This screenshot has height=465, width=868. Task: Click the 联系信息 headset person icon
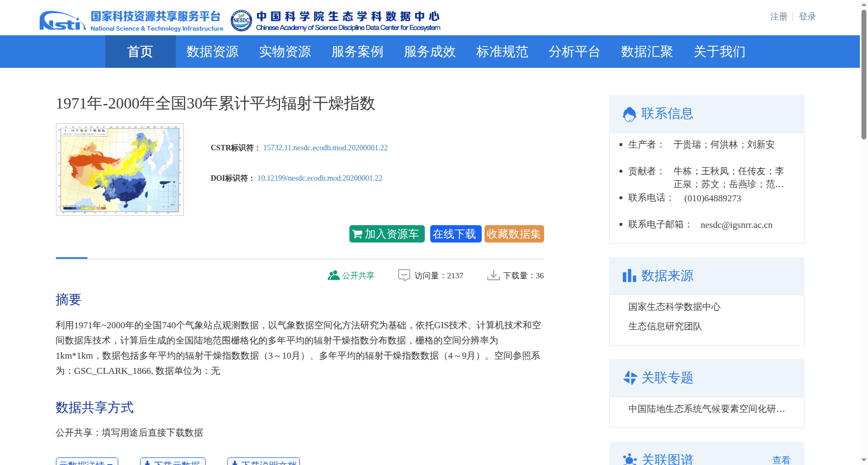pos(629,114)
